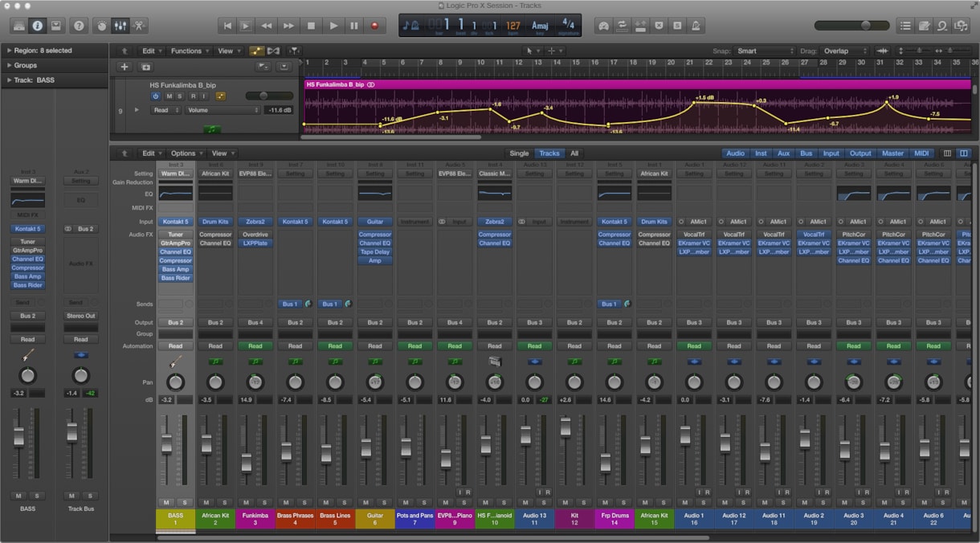
Task: Click Read automation button on Funkimba strip
Action: 255,346
